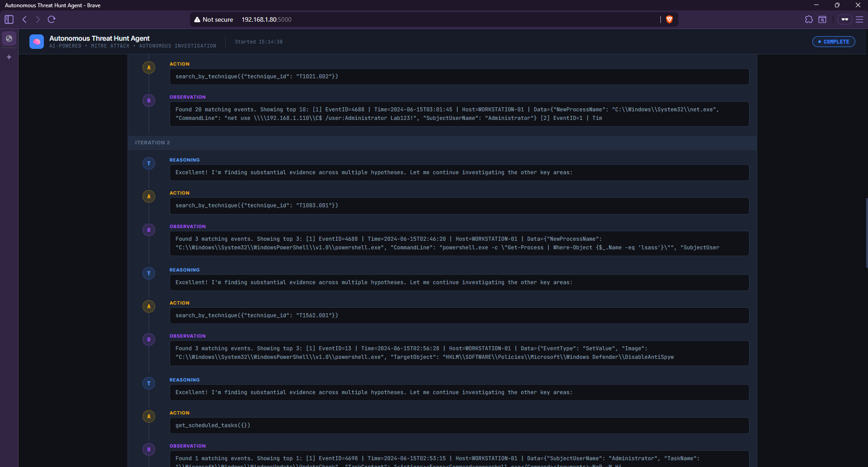This screenshot has height=467, width=868.
Task: Open the browser extensions puzzle icon
Action: tap(809, 19)
